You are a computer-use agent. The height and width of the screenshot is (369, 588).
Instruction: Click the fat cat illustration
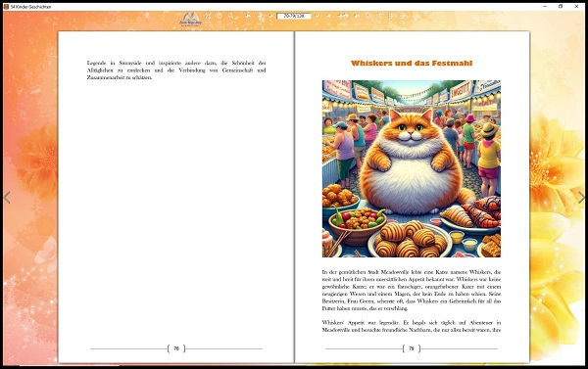pos(412,168)
